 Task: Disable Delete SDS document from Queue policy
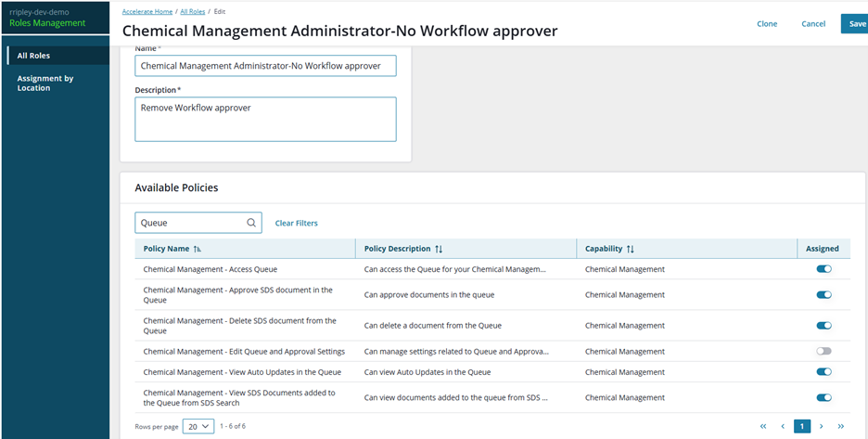[823, 326]
